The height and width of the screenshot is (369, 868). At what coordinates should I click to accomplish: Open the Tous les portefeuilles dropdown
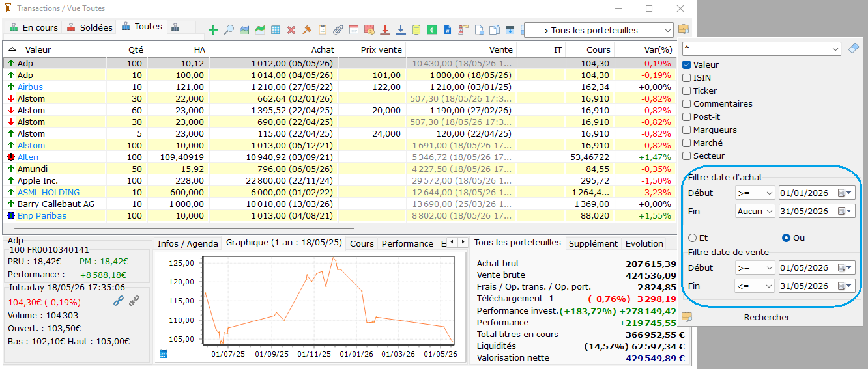[599, 30]
